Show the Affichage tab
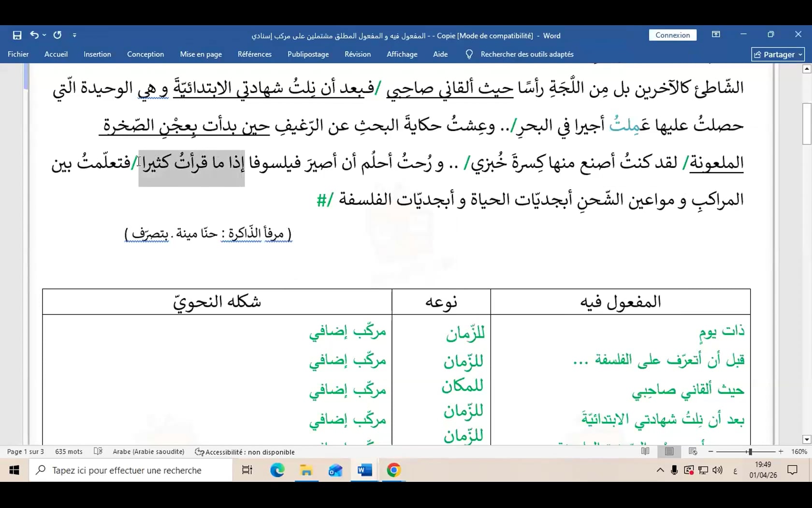This screenshot has height=508, width=812. [402, 54]
